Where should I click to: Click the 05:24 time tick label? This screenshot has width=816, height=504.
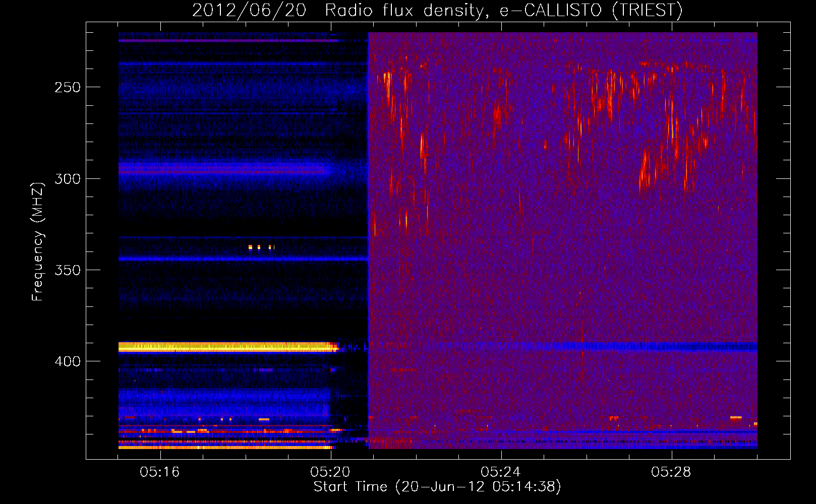501,472
